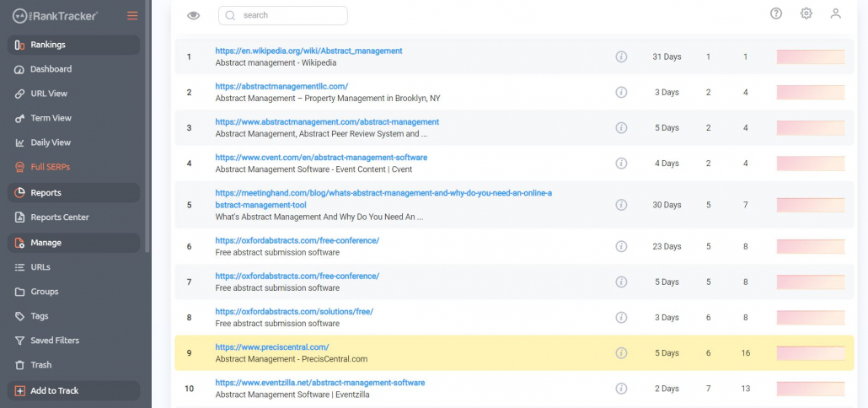
Task: Click the Dashboard gauge icon
Action: (20, 70)
